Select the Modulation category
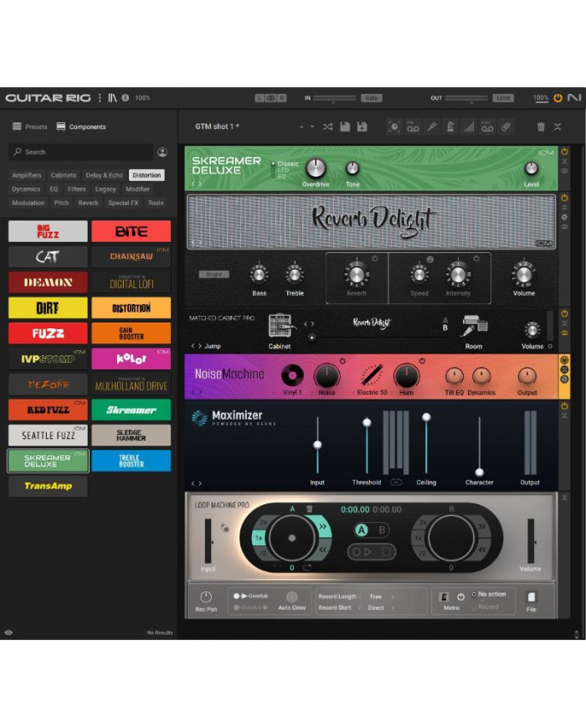The height and width of the screenshot is (728, 586). [x=28, y=203]
